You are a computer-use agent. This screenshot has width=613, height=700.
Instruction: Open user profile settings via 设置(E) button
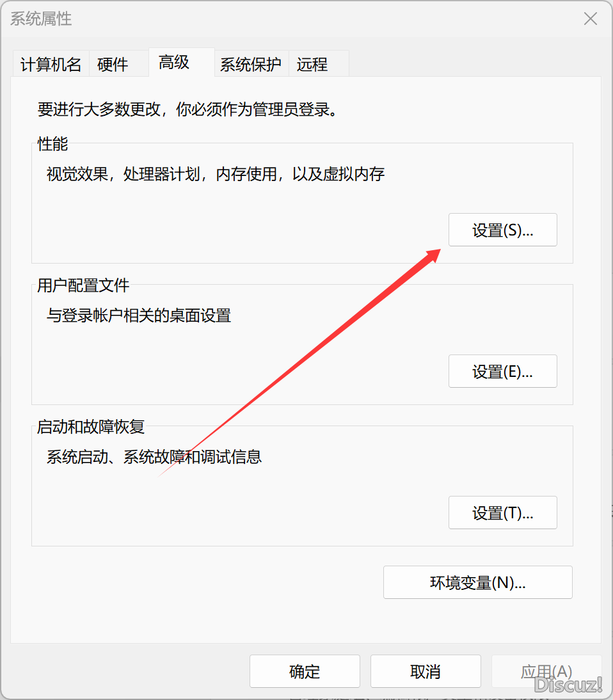[502, 371]
